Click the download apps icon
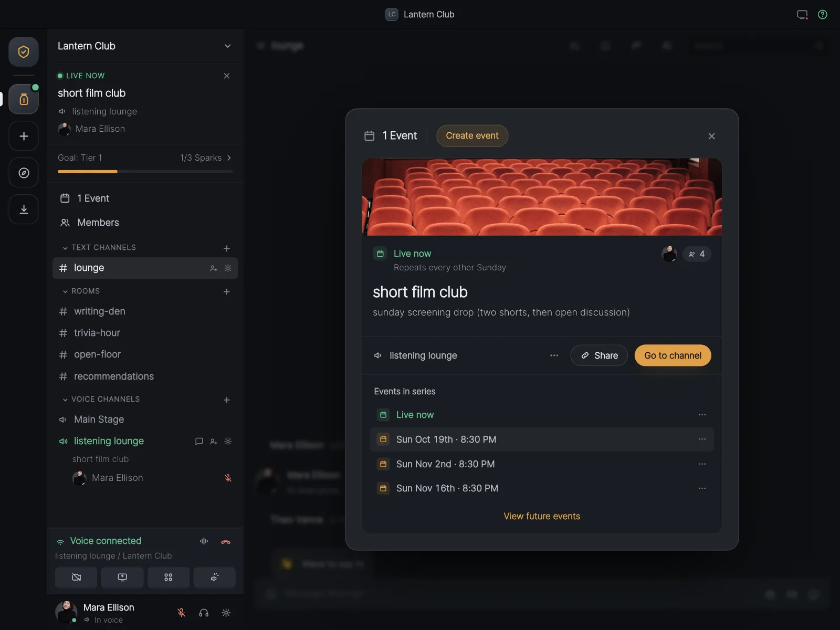The image size is (840, 630). [x=24, y=209]
